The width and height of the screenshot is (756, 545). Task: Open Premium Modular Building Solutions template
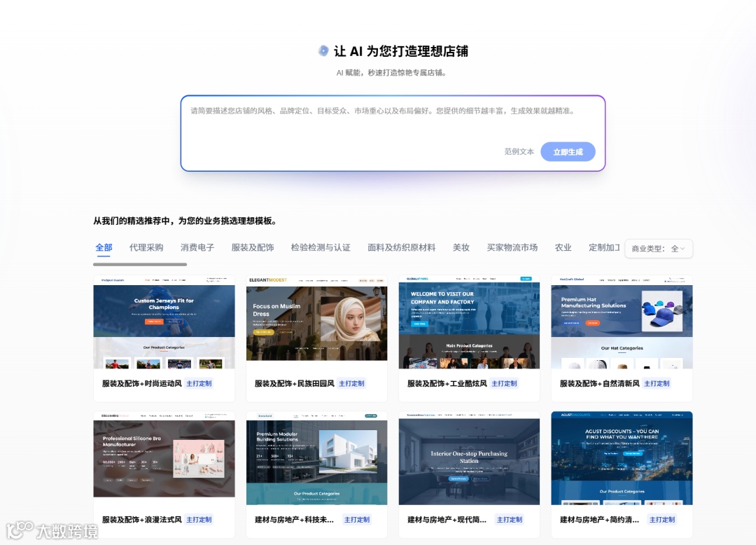click(x=317, y=458)
